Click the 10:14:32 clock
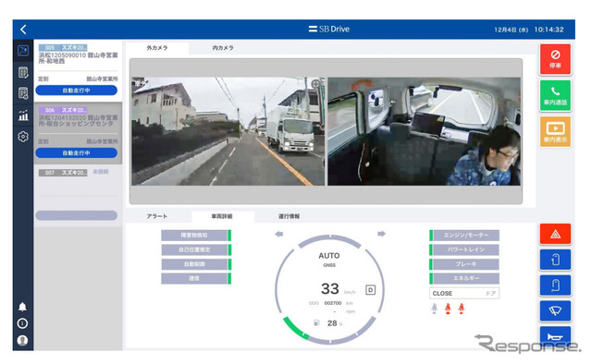 pyautogui.click(x=549, y=30)
